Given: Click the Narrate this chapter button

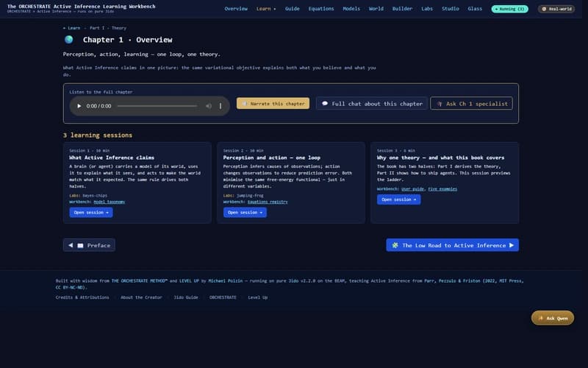Looking at the screenshot, I should pyautogui.click(x=273, y=104).
